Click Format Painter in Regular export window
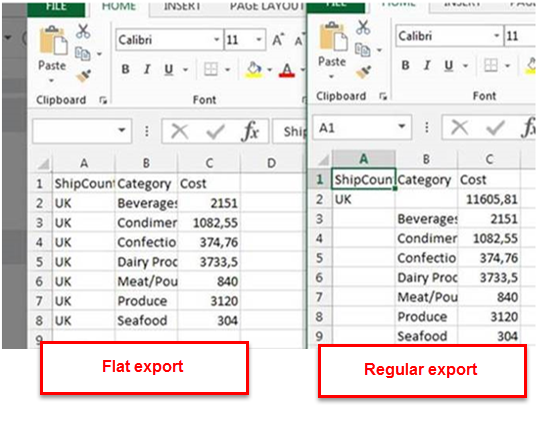Screen dimensions: 540x422 (364, 72)
